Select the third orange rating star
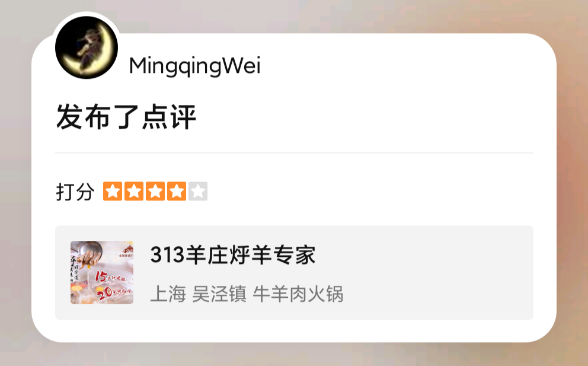The width and height of the screenshot is (588, 366). pyautogui.click(x=155, y=191)
